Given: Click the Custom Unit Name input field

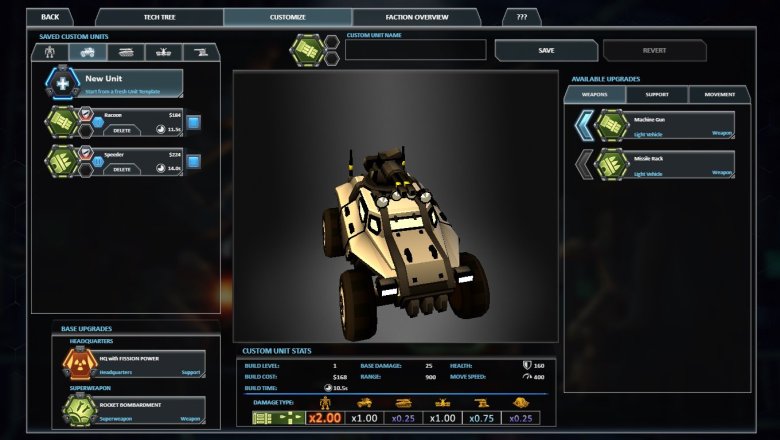Looking at the screenshot, I should [416, 50].
